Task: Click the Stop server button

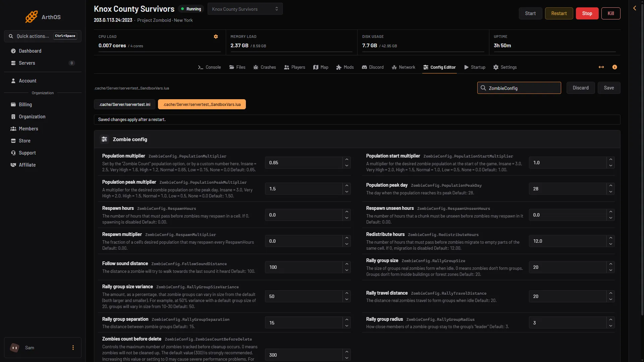Action: coord(587,13)
